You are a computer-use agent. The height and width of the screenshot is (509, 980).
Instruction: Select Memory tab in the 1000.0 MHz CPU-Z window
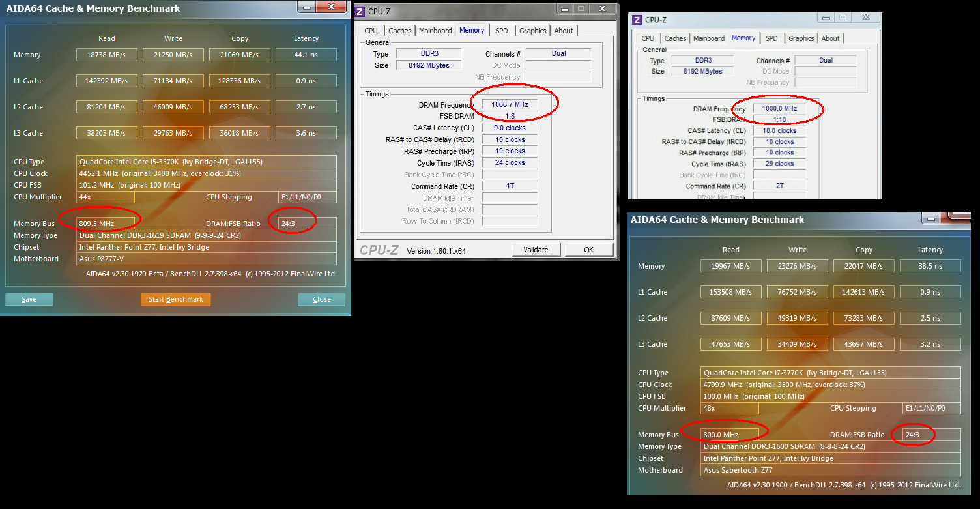(x=743, y=38)
